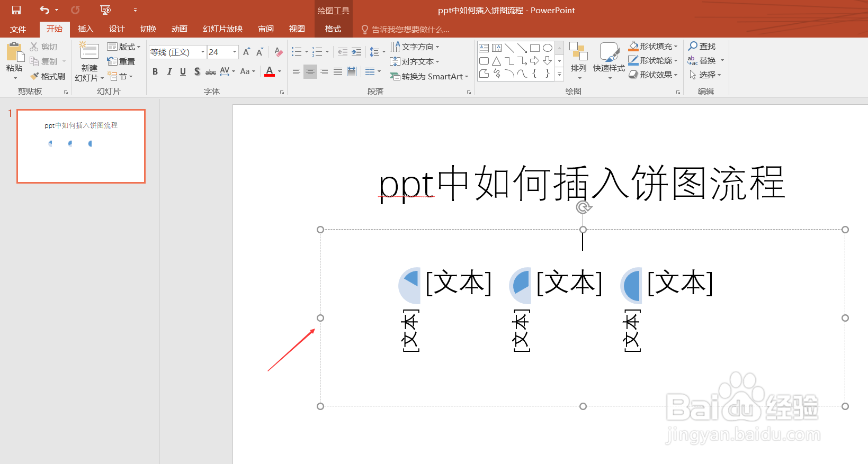Select slide 1 thumbnail in the slide panel
Image resolution: width=868 pixels, height=464 pixels.
coord(81,147)
